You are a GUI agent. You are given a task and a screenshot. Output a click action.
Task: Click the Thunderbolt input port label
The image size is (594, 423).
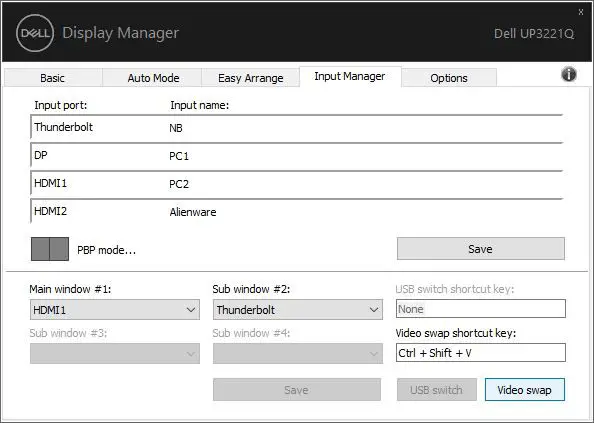(x=63, y=127)
